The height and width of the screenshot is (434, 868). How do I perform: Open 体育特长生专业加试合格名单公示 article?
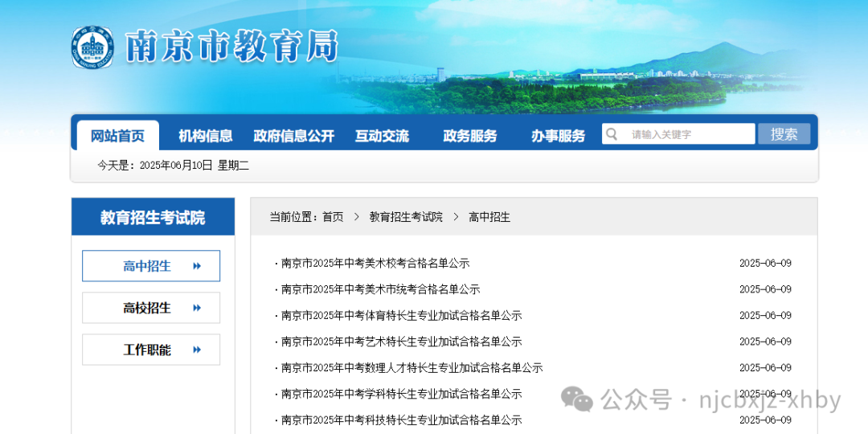point(401,316)
